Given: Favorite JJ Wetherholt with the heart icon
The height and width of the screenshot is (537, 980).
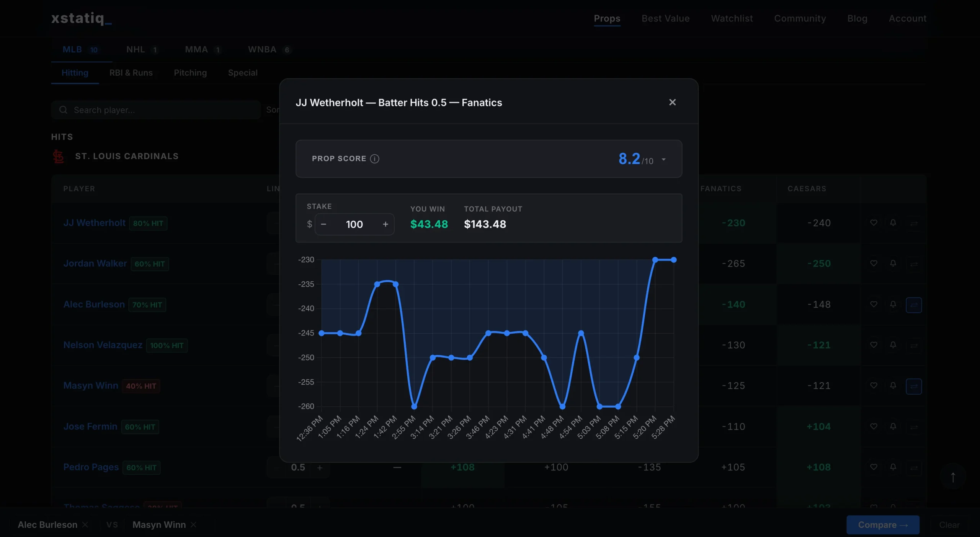Looking at the screenshot, I should point(874,223).
